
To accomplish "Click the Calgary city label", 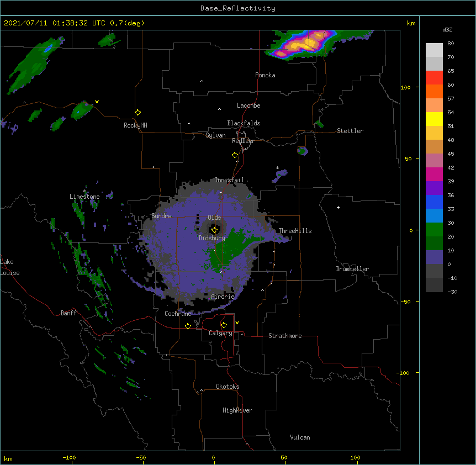I will 220,333.
